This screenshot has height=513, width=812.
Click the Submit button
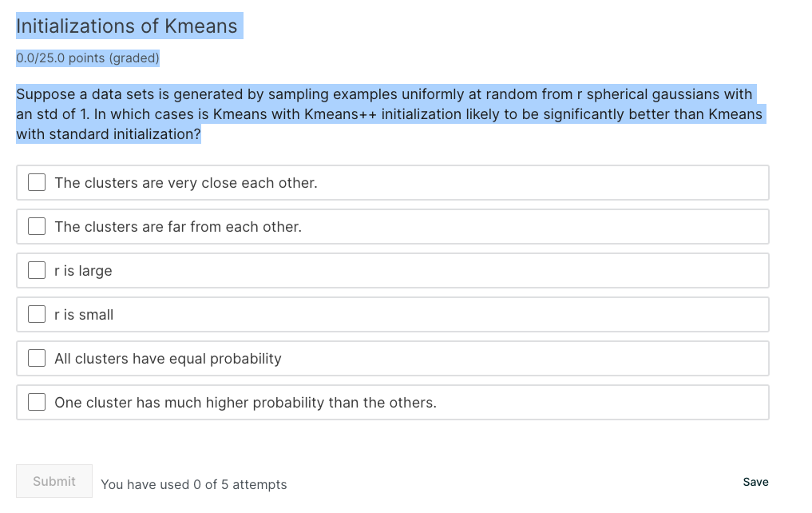pyautogui.click(x=53, y=481)
